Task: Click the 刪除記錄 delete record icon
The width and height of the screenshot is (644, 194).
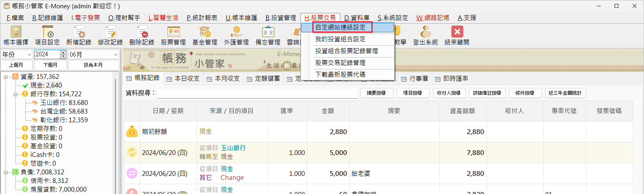Action: point(142,35)
